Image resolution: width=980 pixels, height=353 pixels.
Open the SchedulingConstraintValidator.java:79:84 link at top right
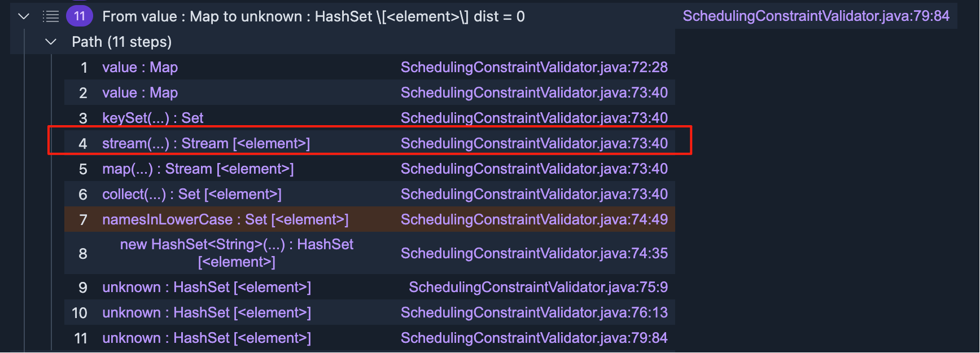coord(816,16)
